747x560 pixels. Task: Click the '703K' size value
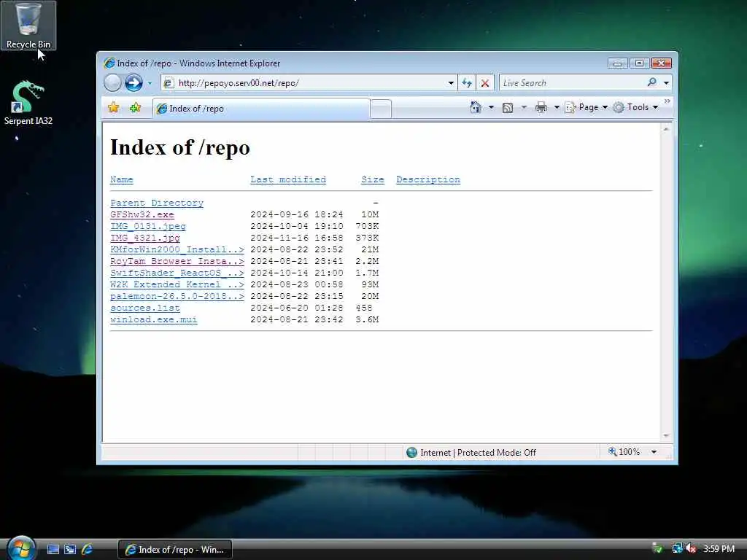367,226
